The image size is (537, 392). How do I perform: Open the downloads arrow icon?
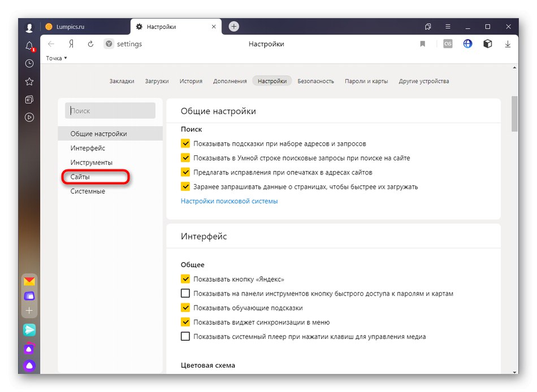tap(508, 44)
